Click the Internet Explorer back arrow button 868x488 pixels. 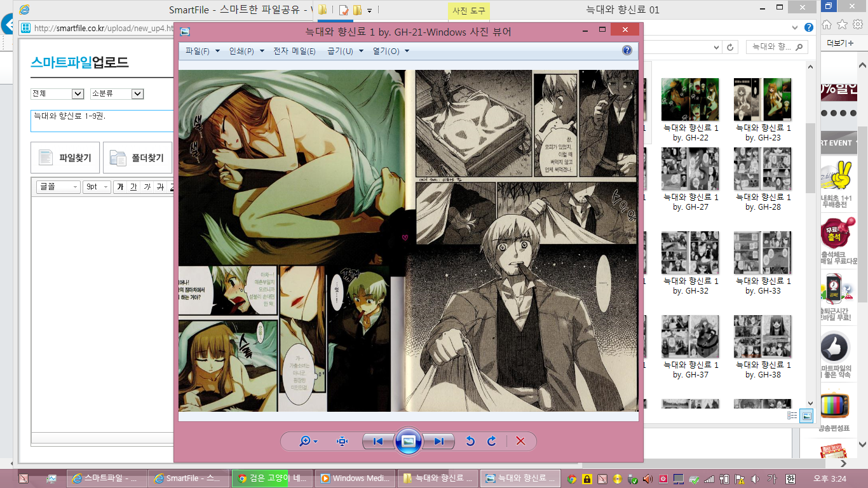point(6,25)
